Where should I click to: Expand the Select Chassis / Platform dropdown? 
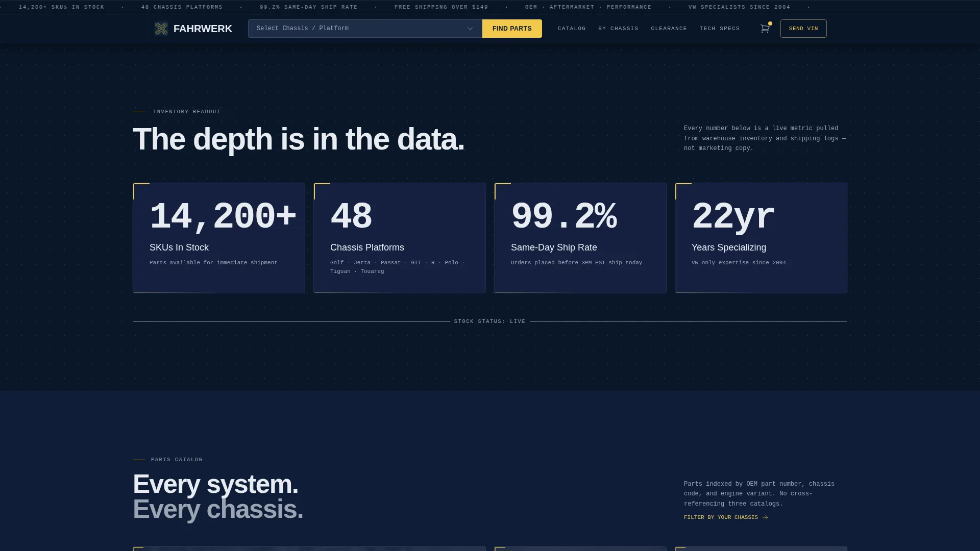pyautogui.click(x=365, y=29)
